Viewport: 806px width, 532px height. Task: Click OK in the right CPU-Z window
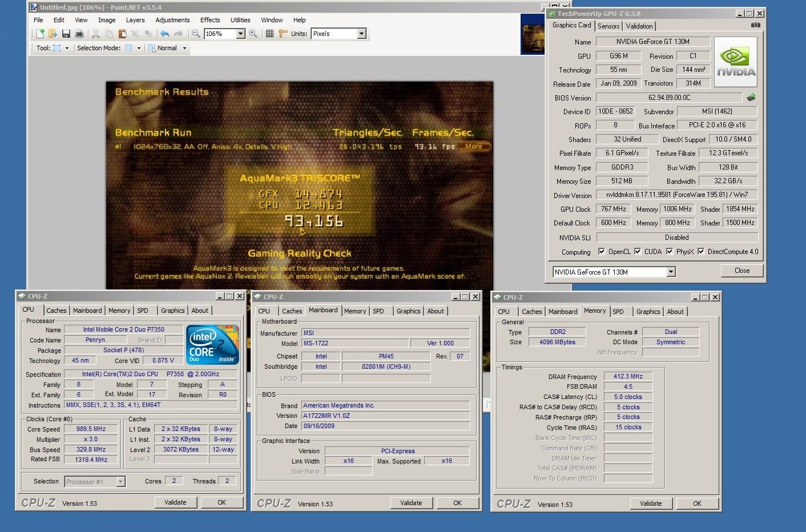tap(698, 503)
